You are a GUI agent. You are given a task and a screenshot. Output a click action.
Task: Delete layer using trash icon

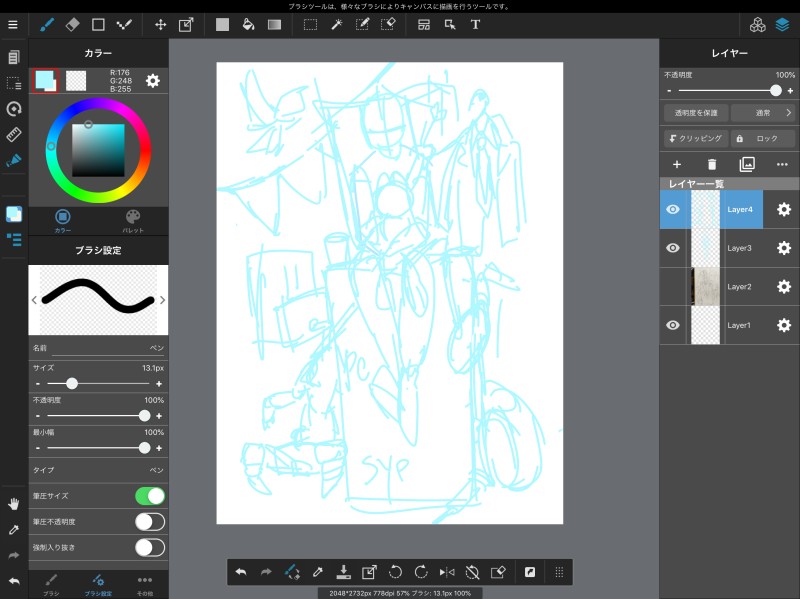tap(712, 164)
